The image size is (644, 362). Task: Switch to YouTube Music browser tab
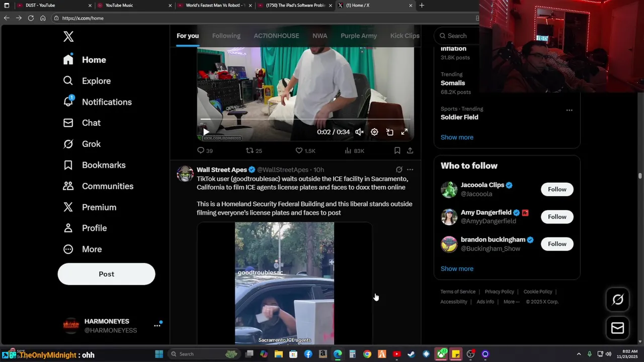point(134,6)
